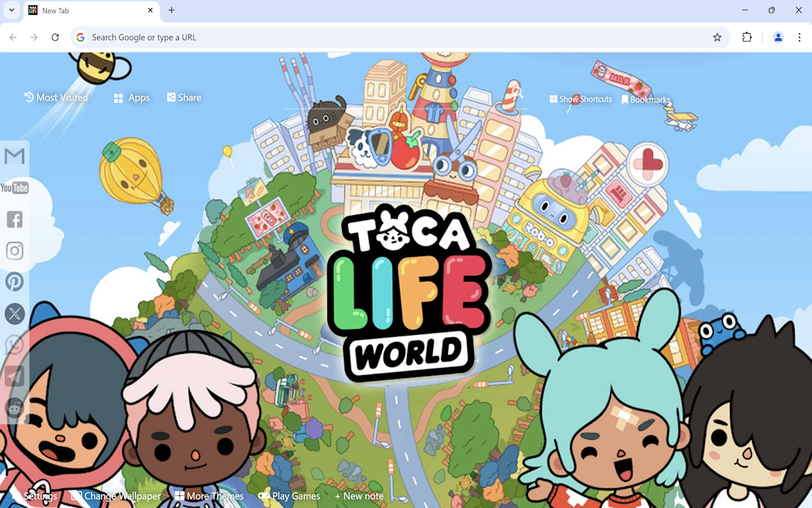Open Play Games
Screen dimensions: 812x508
click(x=289, y=496)
